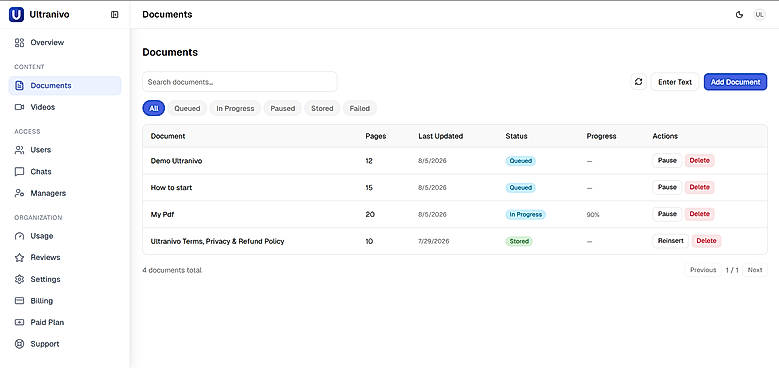Click the Users people icon

[19, 149]
